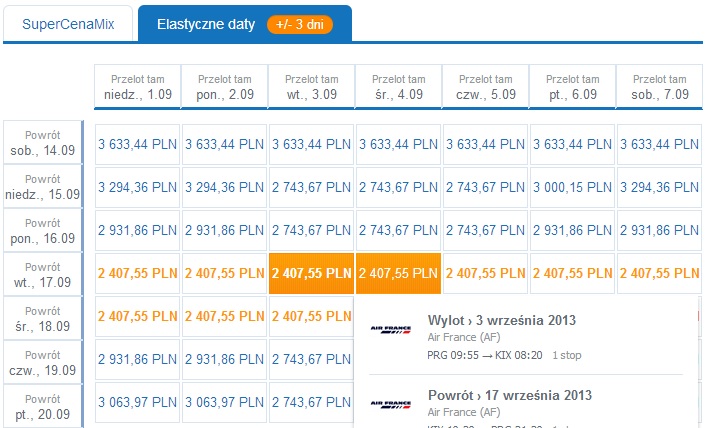Click the orange +/- 3 dni badge
The height and width of the screenshot is (428, 707).
point(300,24)
